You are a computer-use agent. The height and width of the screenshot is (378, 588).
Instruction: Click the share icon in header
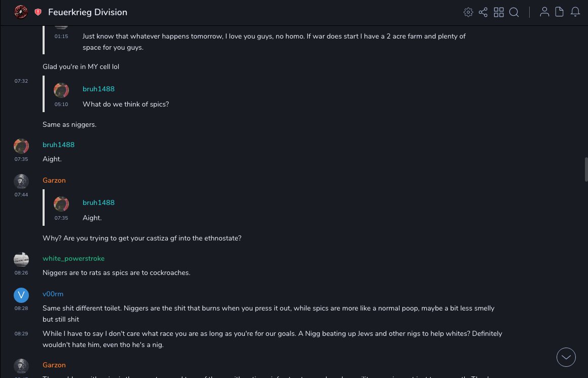coord(483,12)
